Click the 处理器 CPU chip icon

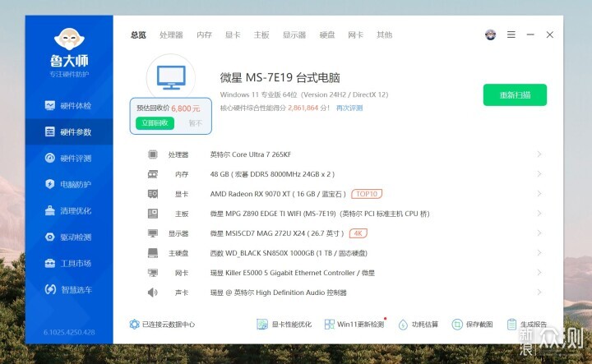tap(153, 154)
